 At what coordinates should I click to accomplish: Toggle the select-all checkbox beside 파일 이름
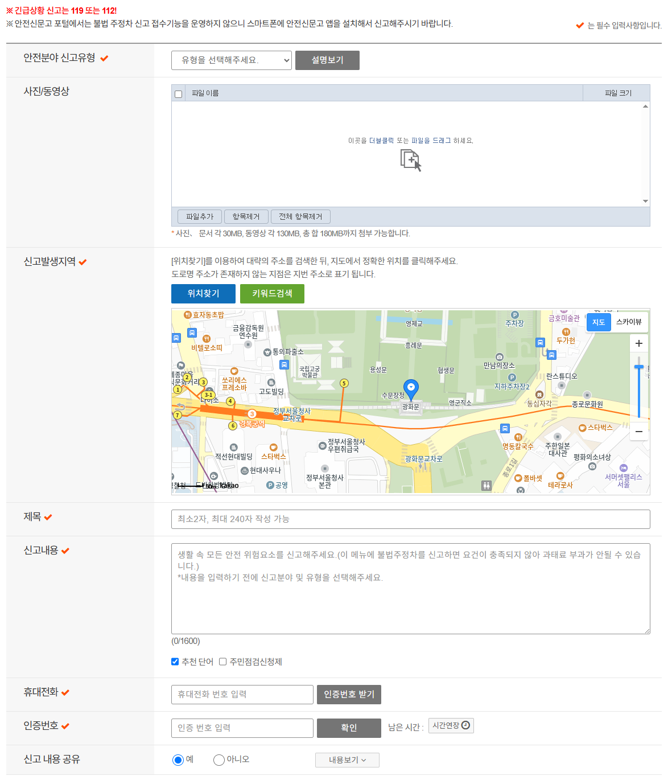179,94
